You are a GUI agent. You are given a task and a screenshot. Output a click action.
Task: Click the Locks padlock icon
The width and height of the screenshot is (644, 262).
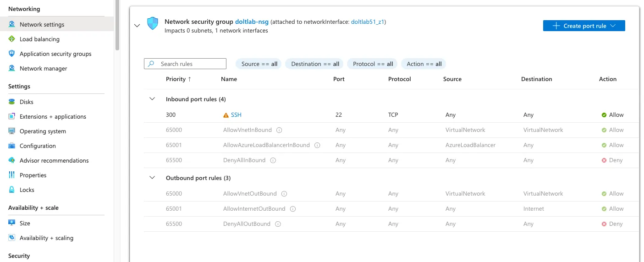pyautogui.click(x=11, y=190)
